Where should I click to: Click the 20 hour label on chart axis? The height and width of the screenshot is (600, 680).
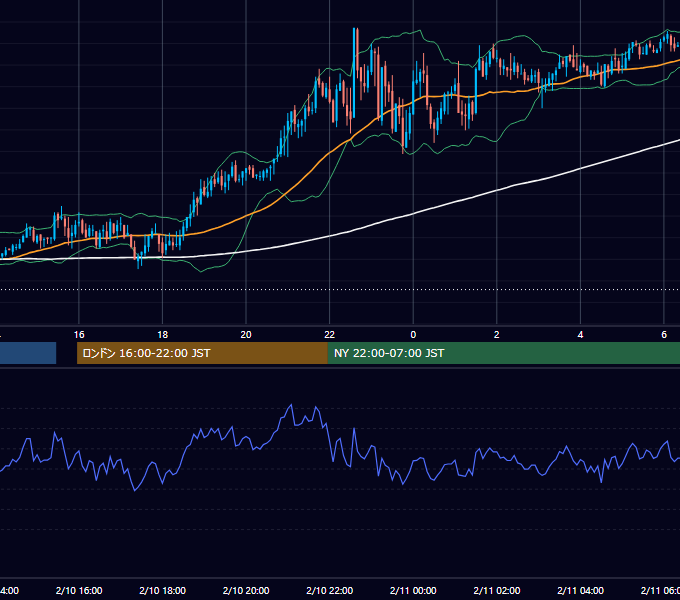click(x=246, y=335)
